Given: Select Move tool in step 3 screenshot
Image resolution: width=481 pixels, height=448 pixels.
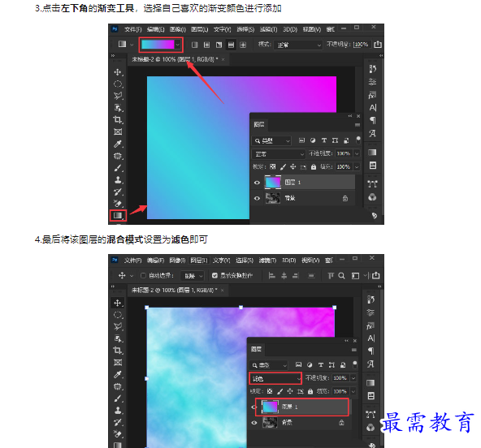Looking at the screenshot, I should [118, 72].
